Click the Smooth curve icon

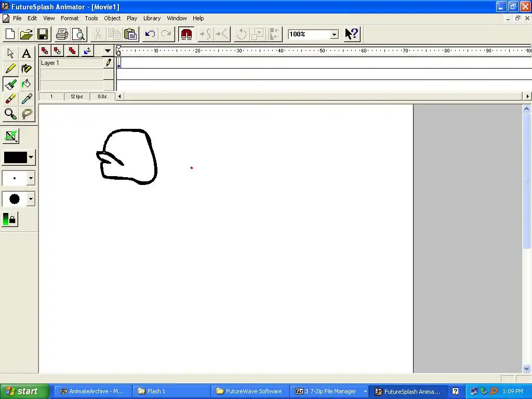coord(206,34)
